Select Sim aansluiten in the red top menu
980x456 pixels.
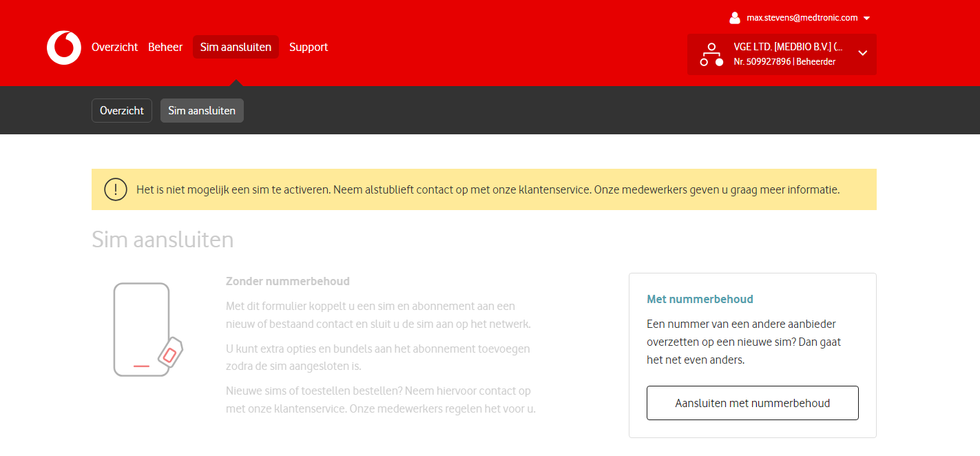pos(236,48)
